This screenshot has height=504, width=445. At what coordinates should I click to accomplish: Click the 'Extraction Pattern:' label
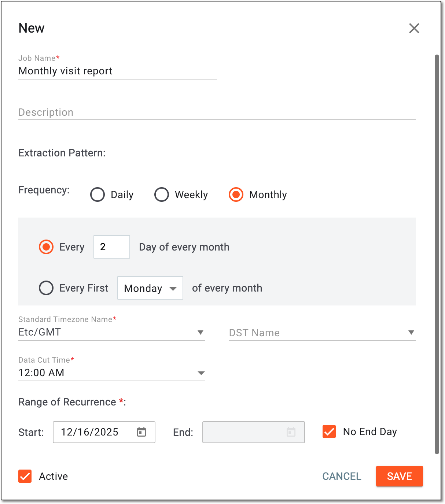(62, 153)
